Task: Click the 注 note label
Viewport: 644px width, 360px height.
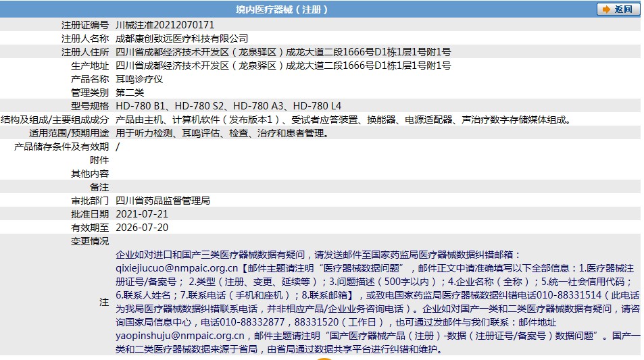Action: [x=104, y=302]
